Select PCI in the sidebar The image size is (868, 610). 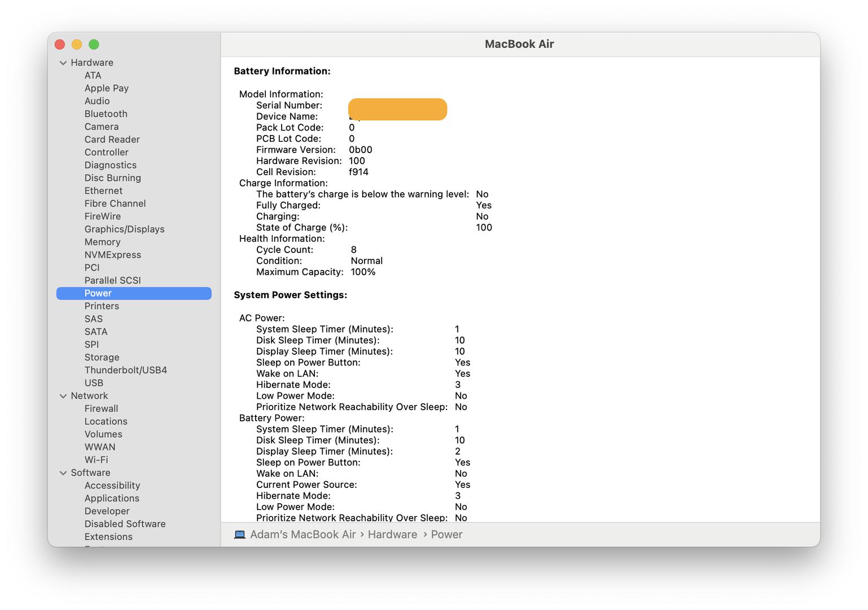point(92,267)
